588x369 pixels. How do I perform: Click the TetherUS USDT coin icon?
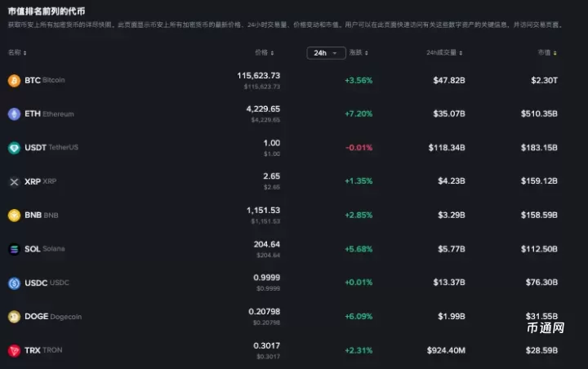(14, 148)
